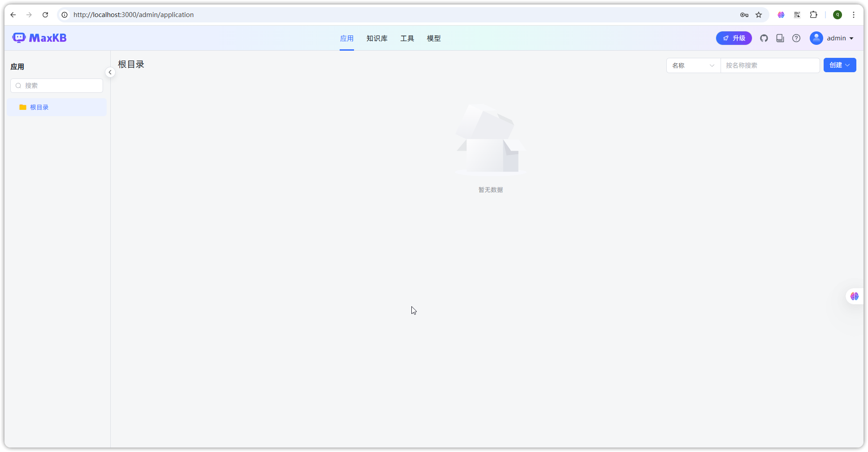868x452 pixels.
Task: Click the MaxKB logo
Action: point(39,38)
